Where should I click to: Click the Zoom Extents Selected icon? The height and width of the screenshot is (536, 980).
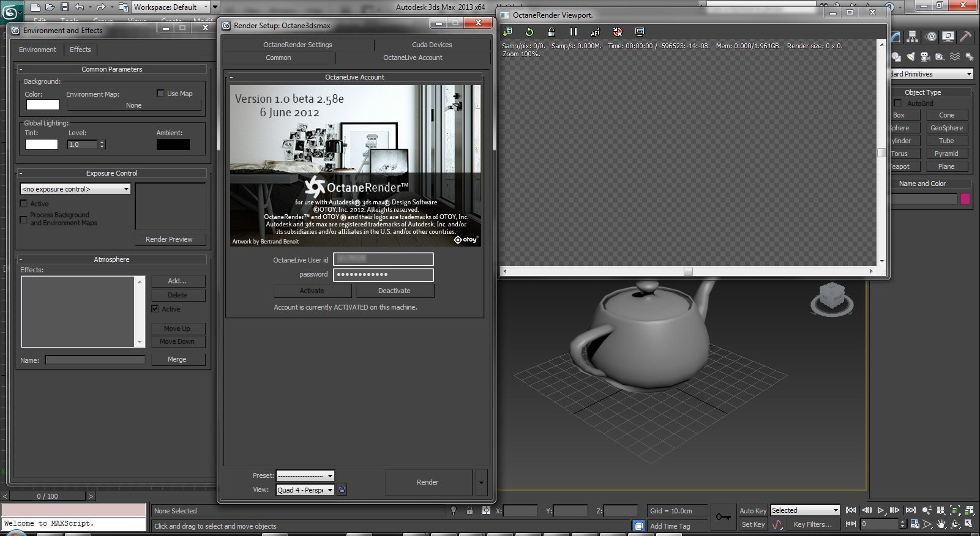(955, 510)
